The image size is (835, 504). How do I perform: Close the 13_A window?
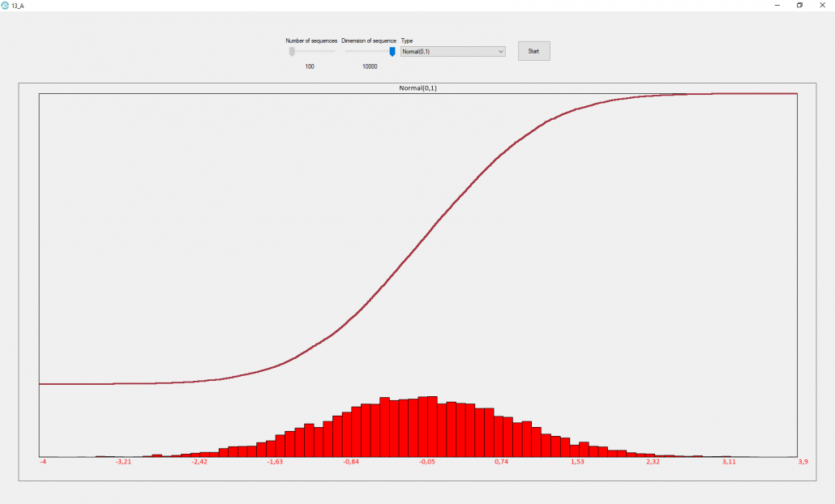tap(824, 5)
